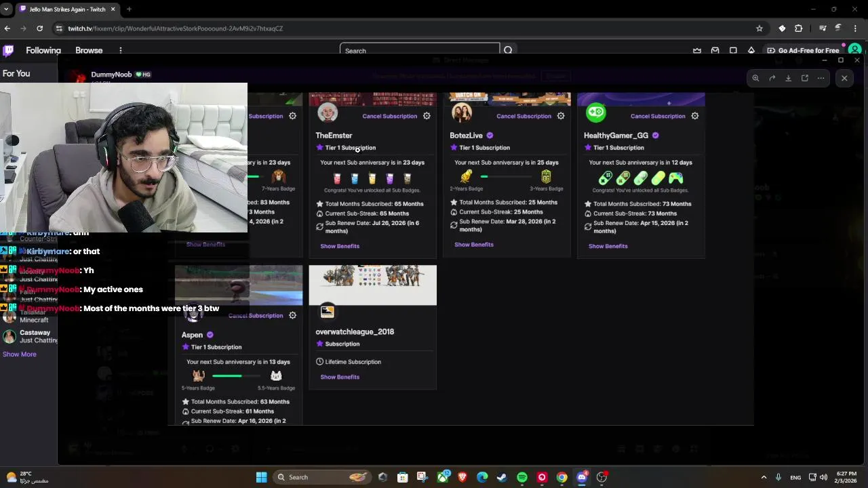Cancel the HealthyGamer_GG subscription
The width and height of the screenshot is (868, 488).
pos(658,116)
